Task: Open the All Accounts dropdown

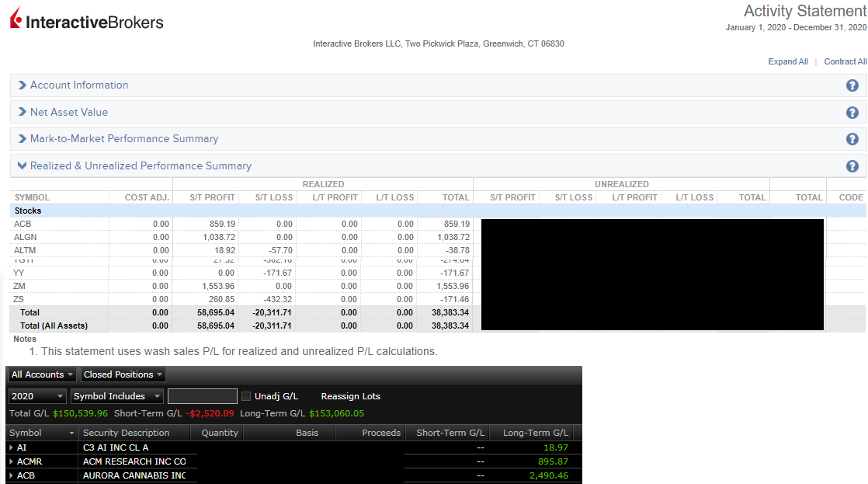Action: [x=42, y=374]
